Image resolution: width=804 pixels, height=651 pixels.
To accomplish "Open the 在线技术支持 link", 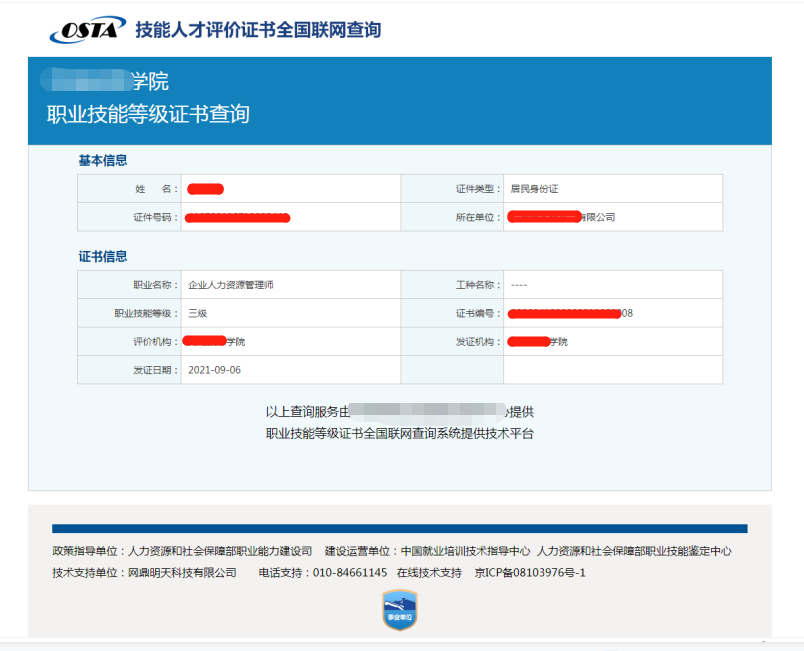I will tap(429, 573).
